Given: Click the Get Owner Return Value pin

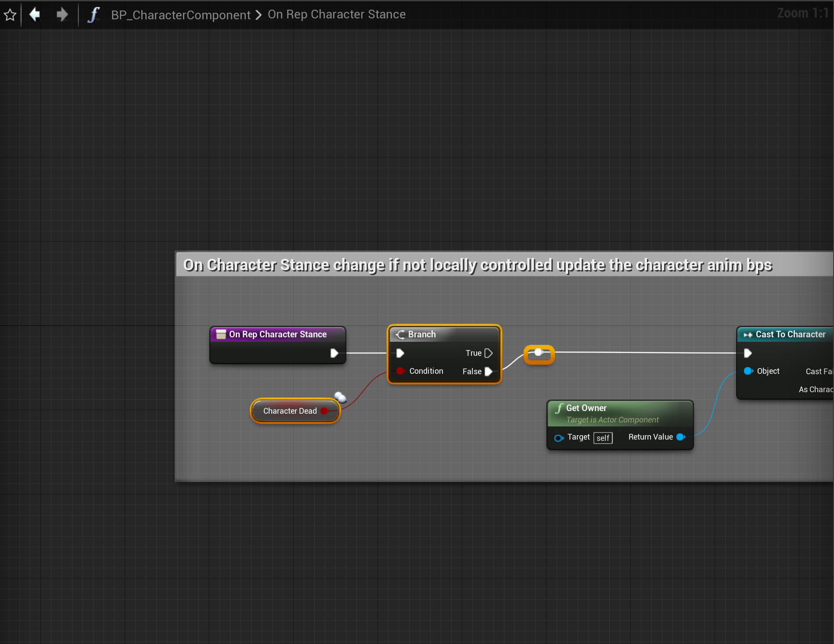Looking at the screenshot, I should 681,437.
